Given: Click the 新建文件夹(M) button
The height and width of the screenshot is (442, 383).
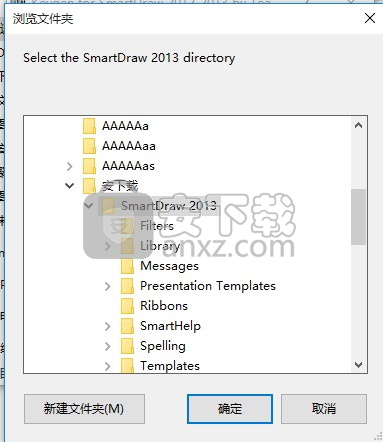Looking at the screenshot, I should tap(84, 409).
